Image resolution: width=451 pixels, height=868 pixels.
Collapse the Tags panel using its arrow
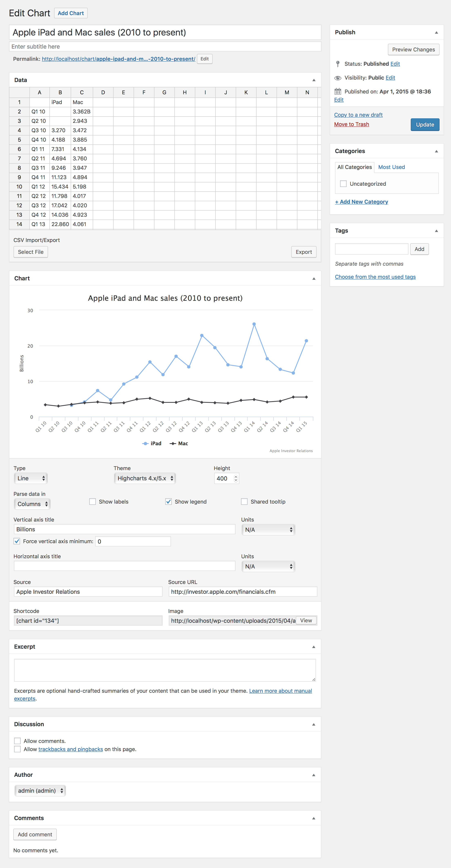(x=436, y=231)
